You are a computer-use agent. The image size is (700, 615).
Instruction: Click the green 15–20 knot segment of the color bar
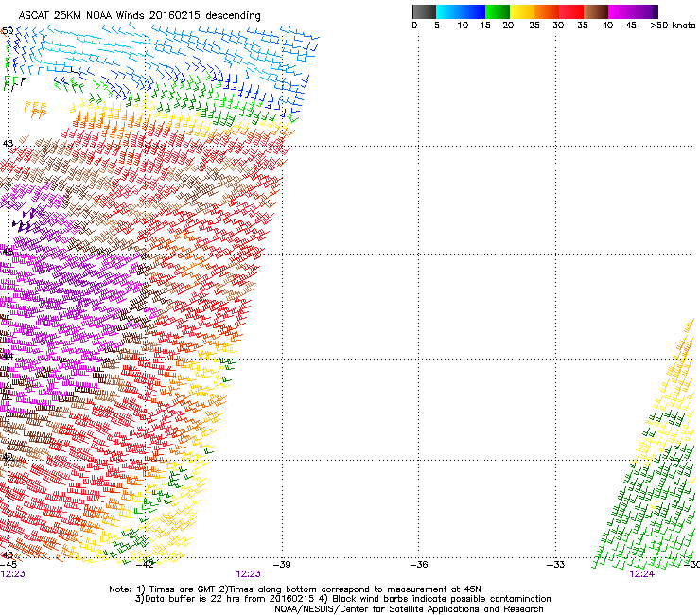point(498,11)
